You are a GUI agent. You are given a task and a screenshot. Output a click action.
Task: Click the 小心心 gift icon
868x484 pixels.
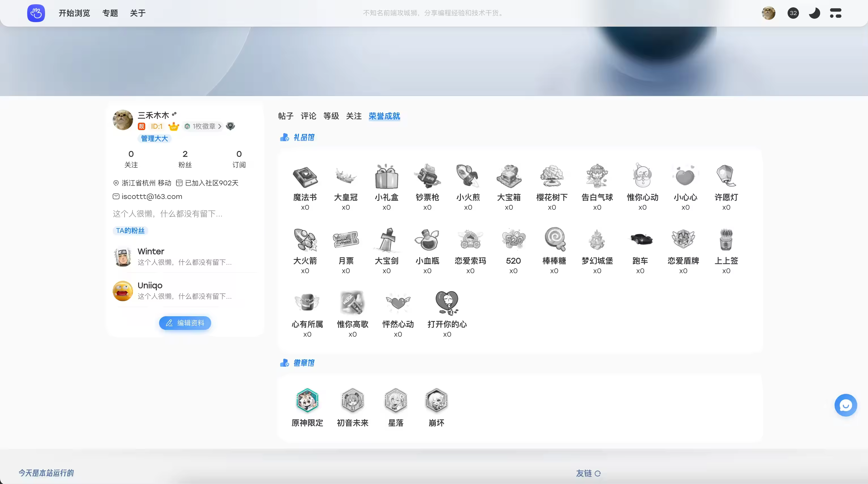coord(685,176)
